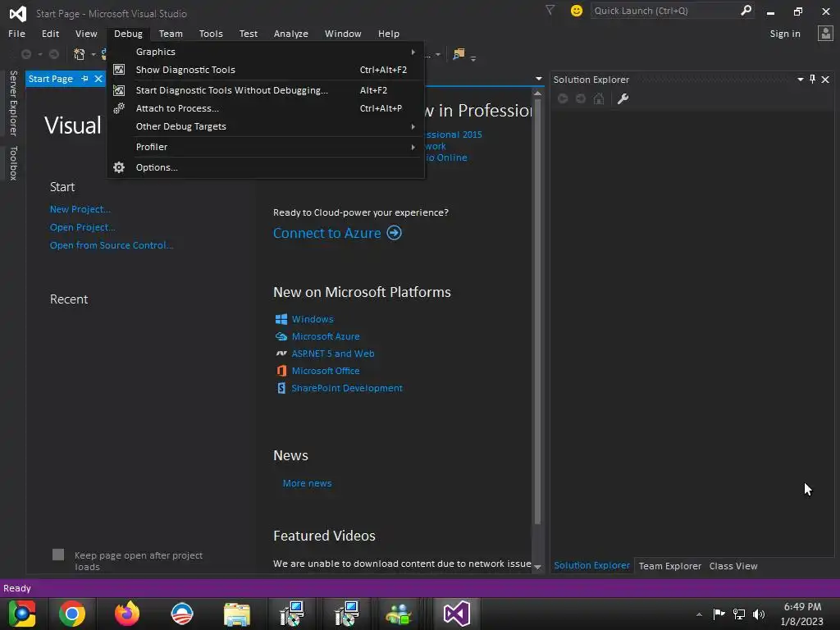Switch to the Team Explorer tab

(x=669, y=566)
